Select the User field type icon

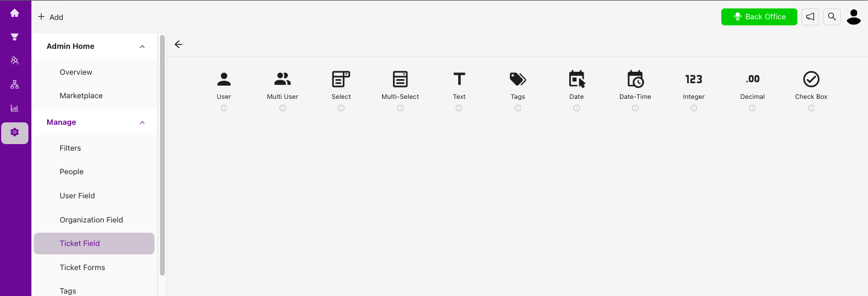click(224, 79)
